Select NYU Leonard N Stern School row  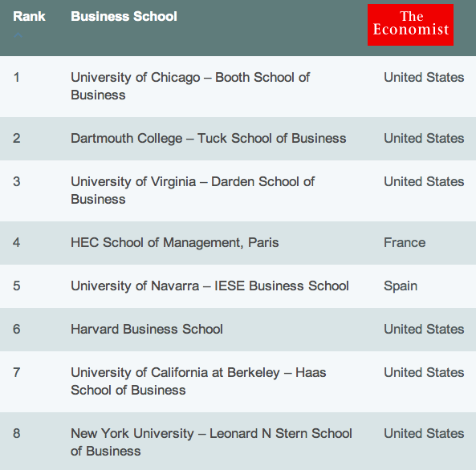coord(238,441)
